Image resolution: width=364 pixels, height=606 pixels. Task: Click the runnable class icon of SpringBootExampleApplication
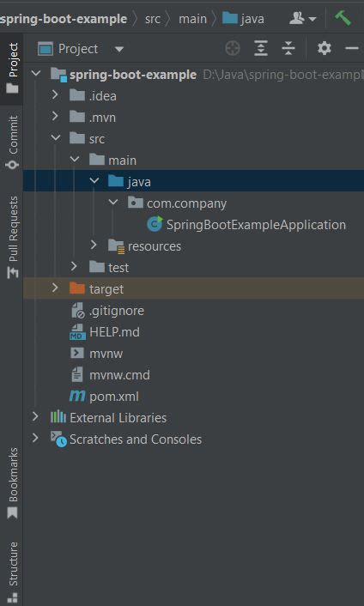click(155, 224)
